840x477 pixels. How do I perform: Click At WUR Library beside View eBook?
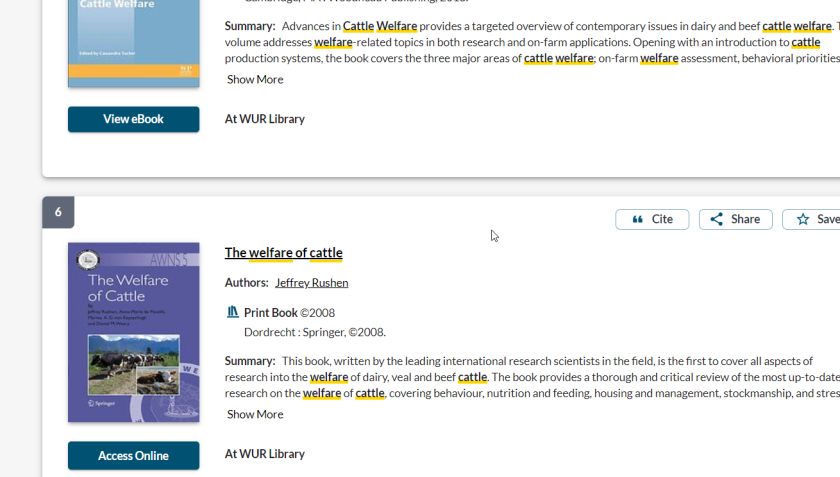pyautogui.click(x=264, y=119)
